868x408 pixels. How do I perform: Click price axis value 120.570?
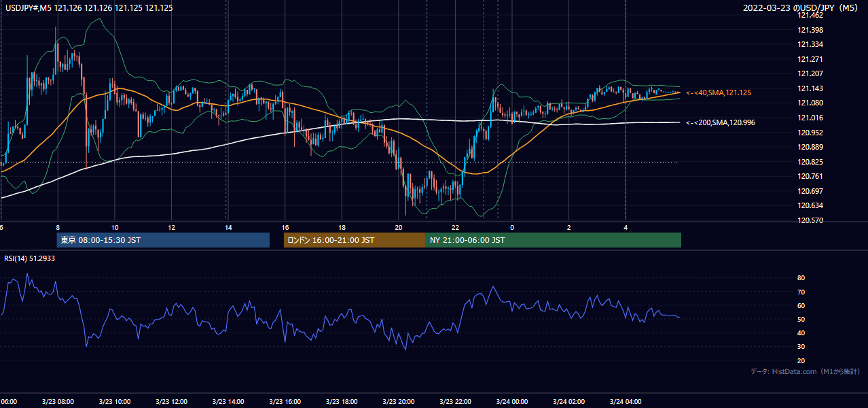point(810,220)
